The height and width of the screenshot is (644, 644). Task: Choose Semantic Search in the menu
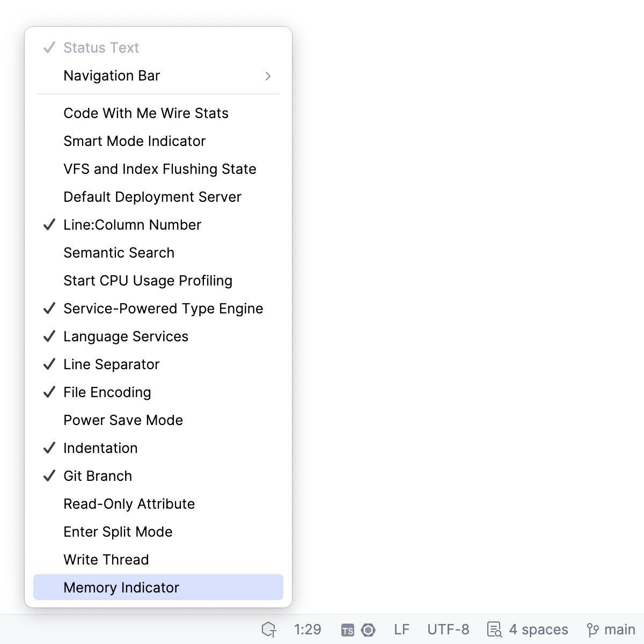119,252
